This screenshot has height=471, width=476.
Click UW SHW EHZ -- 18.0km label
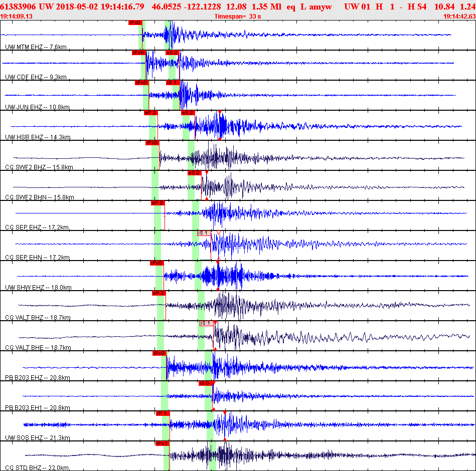(38, 287)
